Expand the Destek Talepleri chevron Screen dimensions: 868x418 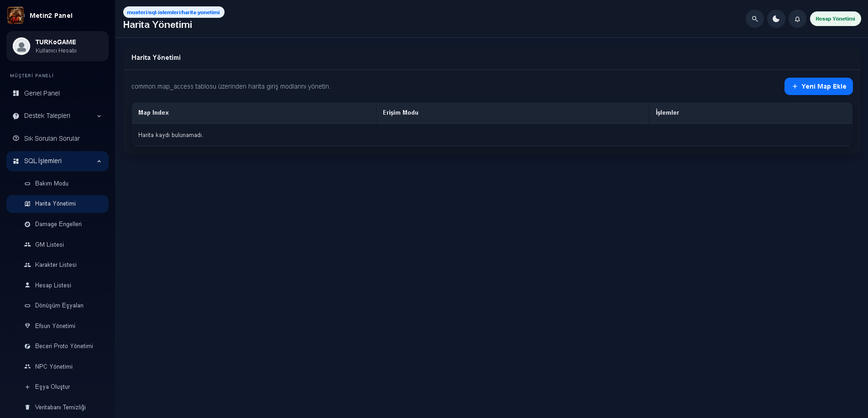(x=99, y=116)
